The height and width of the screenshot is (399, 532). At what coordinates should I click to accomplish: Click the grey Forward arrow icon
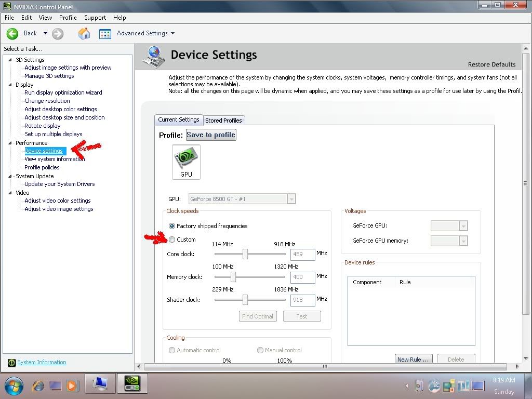click(58, 34)
